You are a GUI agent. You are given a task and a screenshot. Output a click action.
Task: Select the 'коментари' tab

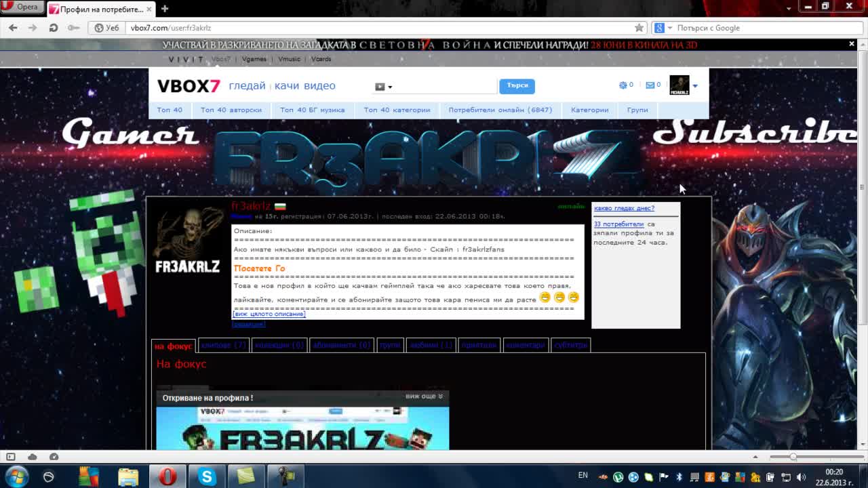[x=525, y=345]
